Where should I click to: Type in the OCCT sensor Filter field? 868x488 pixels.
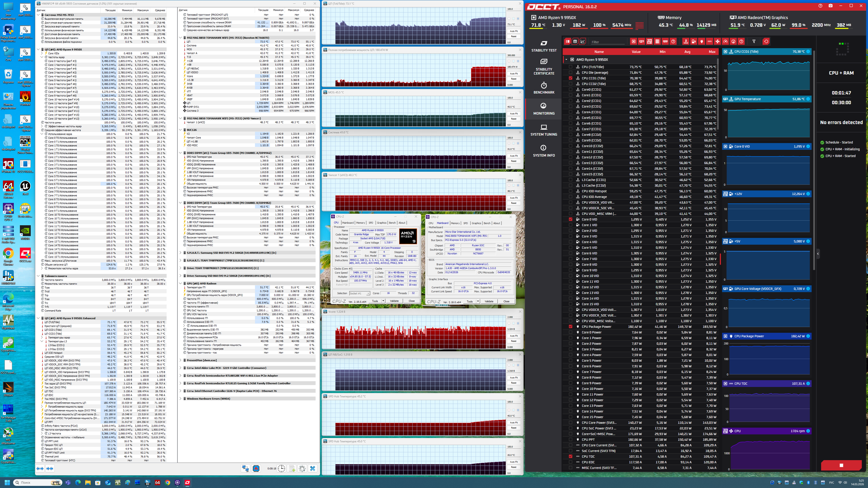tap(608, 42)
